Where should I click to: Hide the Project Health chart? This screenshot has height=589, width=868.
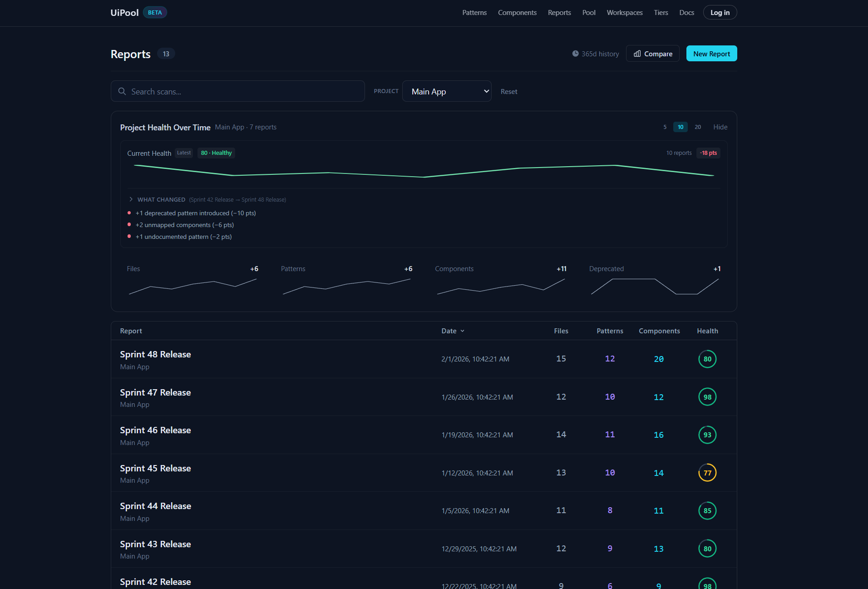(720, 127)
